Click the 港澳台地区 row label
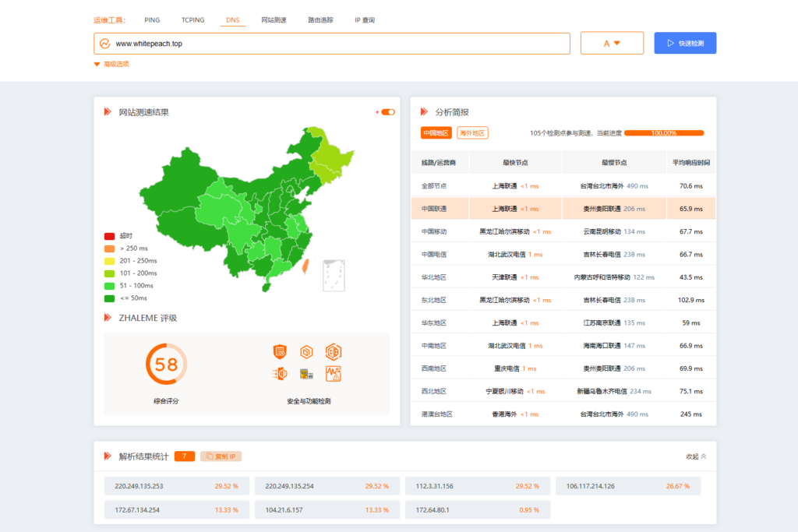This screenshot has height=532, width=798. [437, 414]
